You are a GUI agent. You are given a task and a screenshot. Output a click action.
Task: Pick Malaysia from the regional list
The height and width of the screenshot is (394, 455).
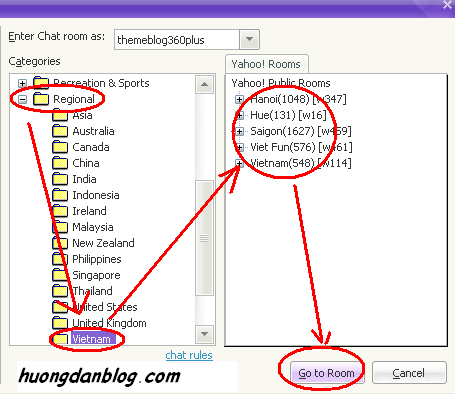[x=93, y=227]
